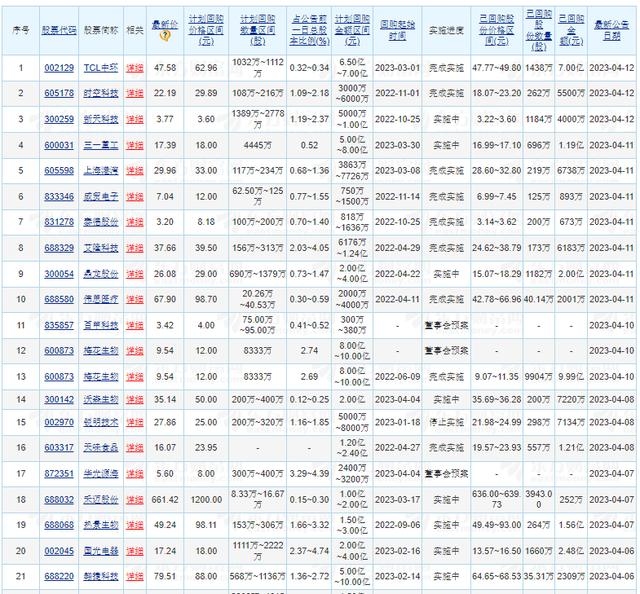The width and height of the screenshot is (640, 594).
Task: Select repurchased quantity cell 9904万
Action: pyautogui.click(x=539, y=376)
